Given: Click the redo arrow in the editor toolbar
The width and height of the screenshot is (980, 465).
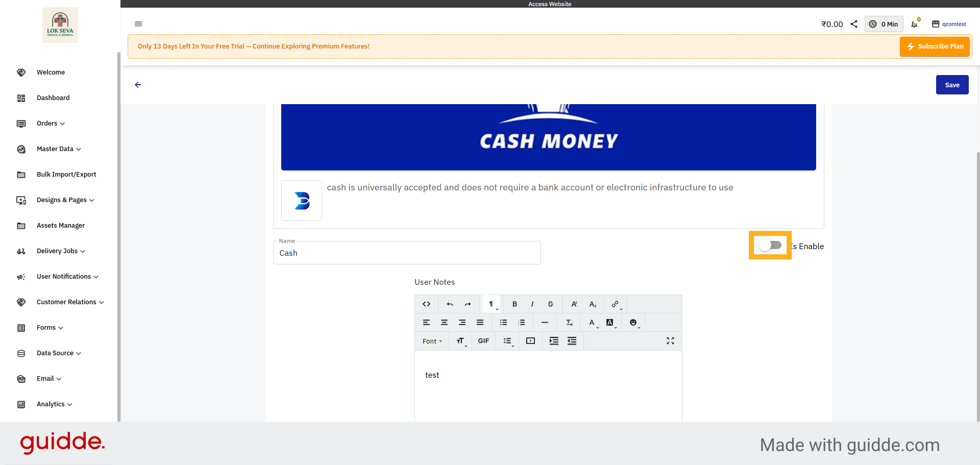Looking at the screenshot, I should (468, 304).
